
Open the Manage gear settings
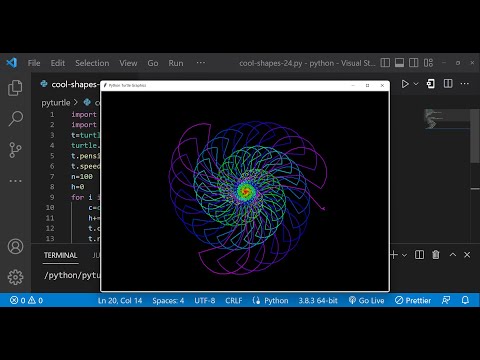tap(15, 277)
